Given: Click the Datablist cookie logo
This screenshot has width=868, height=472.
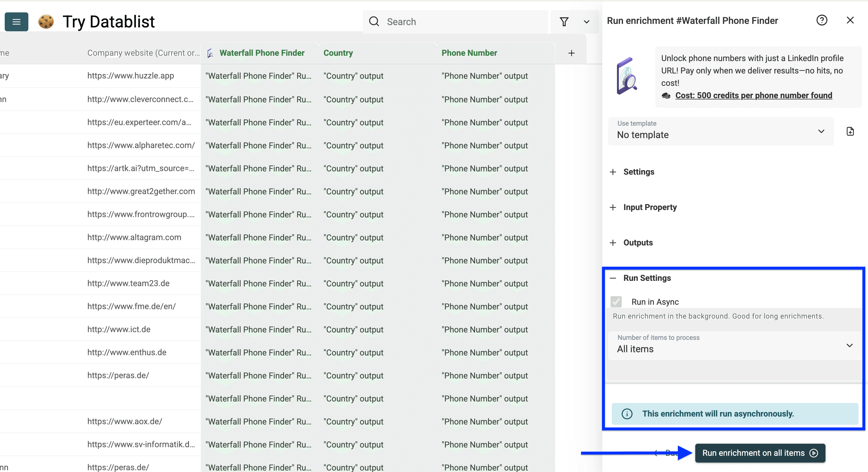Looking at the screenshot, I should tap(46, 22).
